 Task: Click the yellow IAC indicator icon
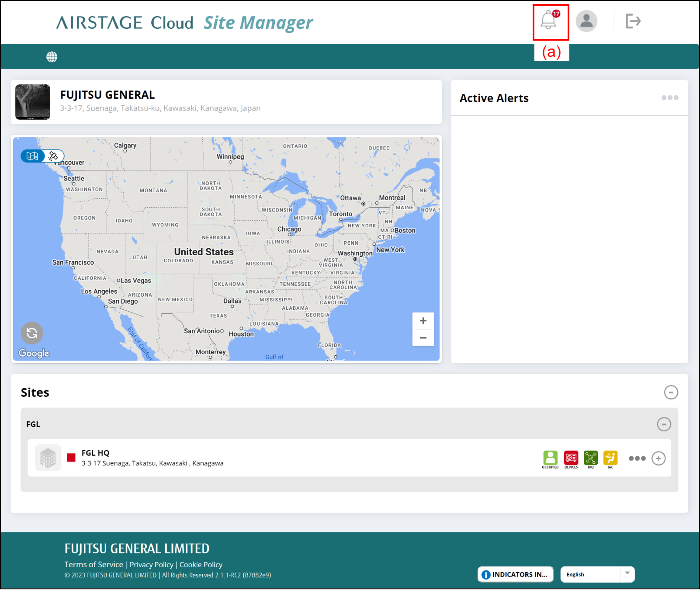[x=610, y=458]
